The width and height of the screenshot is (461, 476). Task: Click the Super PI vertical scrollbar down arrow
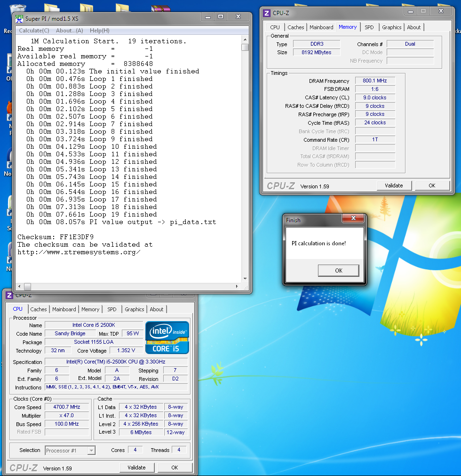click(245, 278)
